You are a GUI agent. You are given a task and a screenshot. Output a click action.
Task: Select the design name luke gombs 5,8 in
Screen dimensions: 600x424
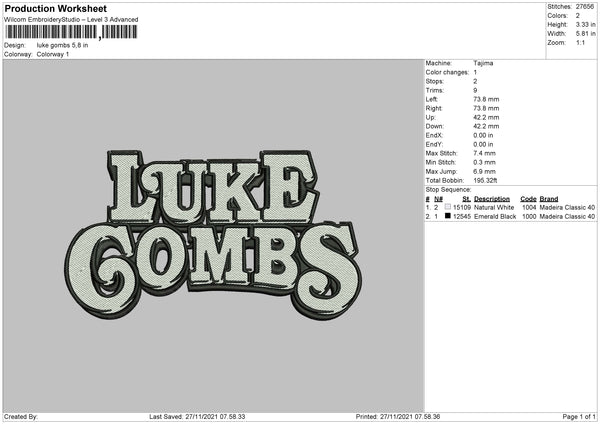(x=62, y=45)
